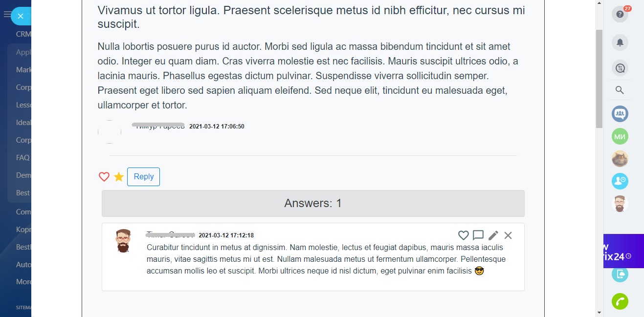
Task: Expand the left hamburger menu
Action: point(7,15)
